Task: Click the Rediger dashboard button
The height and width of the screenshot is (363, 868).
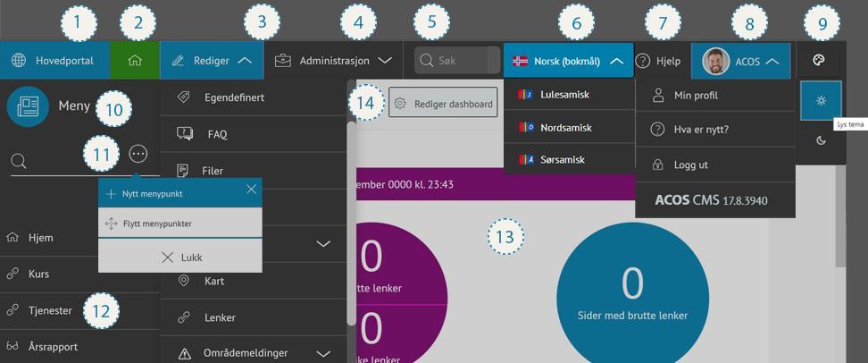Action: [444, 104]
